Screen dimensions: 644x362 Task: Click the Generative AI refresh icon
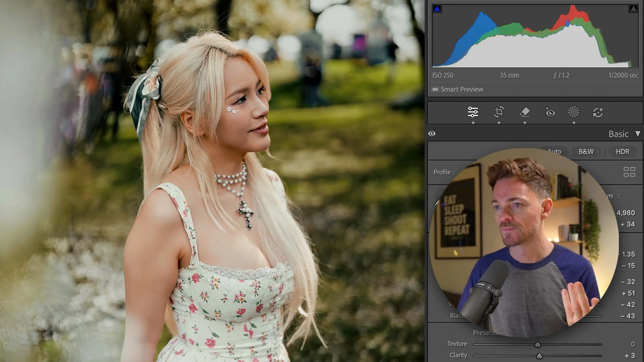[x=598, y=112]
